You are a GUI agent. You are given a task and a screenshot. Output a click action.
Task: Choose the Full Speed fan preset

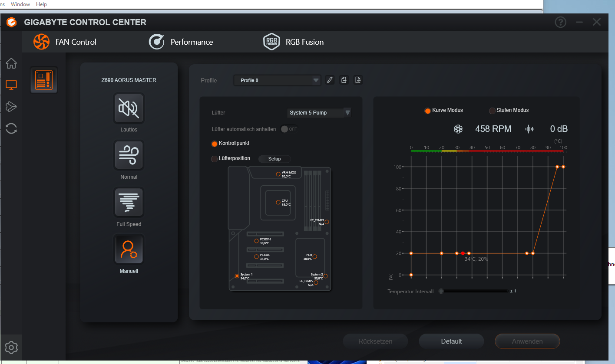pyautogui.click(x=129, y=203)
